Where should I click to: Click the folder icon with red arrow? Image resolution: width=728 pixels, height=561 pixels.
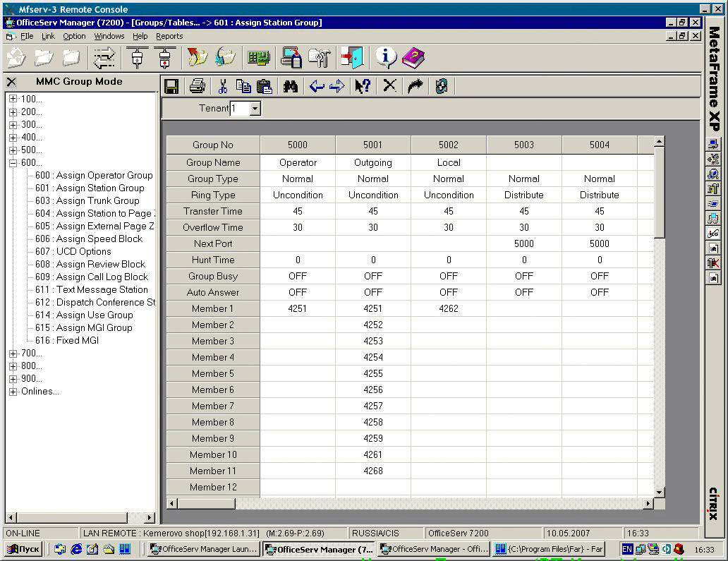click(x=198, y=58)
